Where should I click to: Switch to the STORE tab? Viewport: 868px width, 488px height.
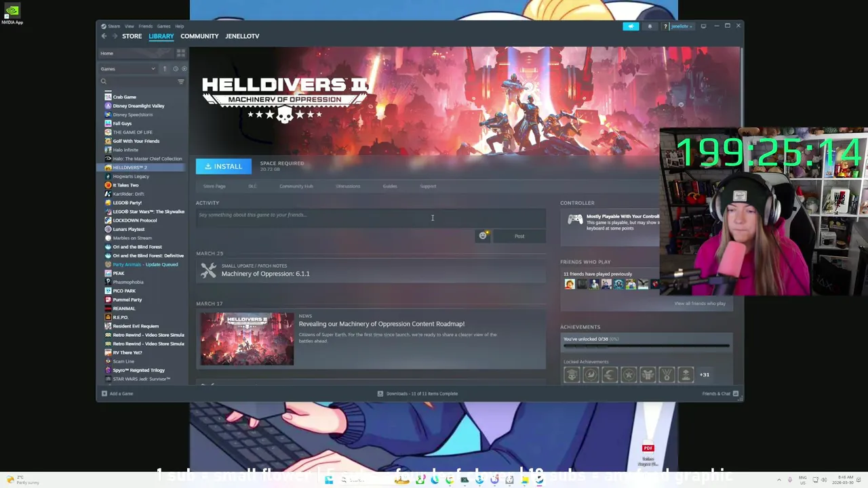tap(132, 36)
